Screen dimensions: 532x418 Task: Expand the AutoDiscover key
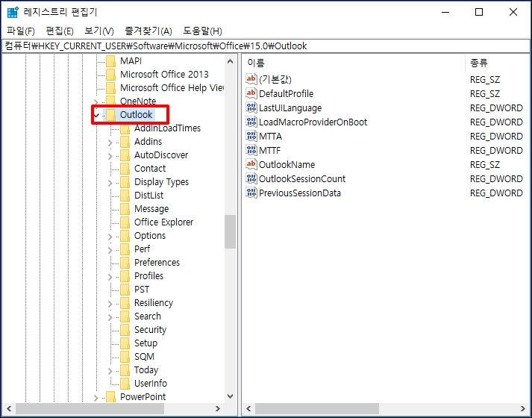click(110, 156)
